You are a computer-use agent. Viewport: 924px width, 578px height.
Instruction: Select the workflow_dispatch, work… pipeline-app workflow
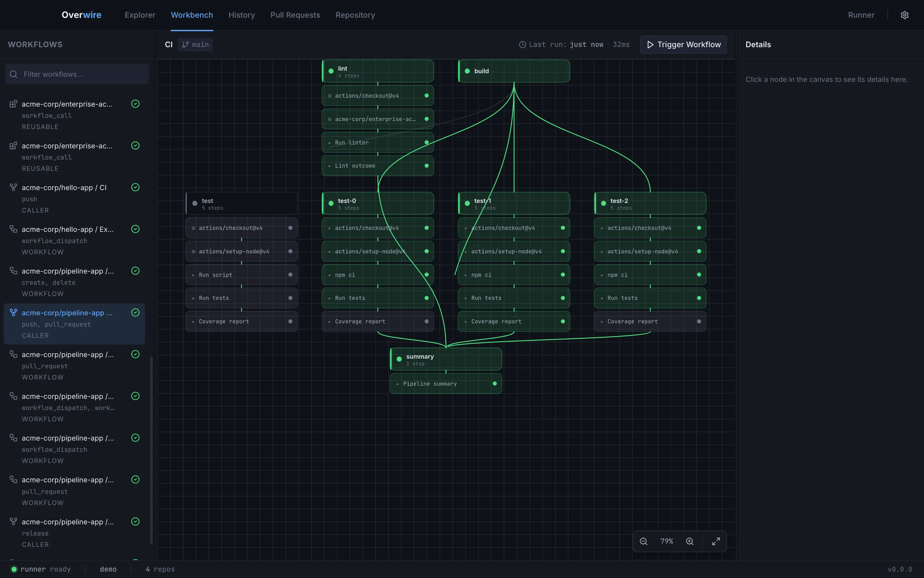pos(74,407)
